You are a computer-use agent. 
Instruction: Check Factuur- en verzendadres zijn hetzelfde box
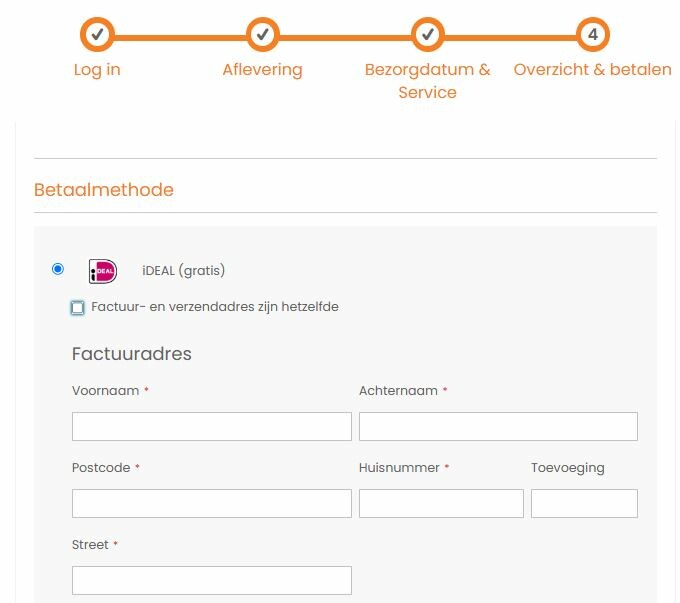pyautogui.click(x=78, y=308)
